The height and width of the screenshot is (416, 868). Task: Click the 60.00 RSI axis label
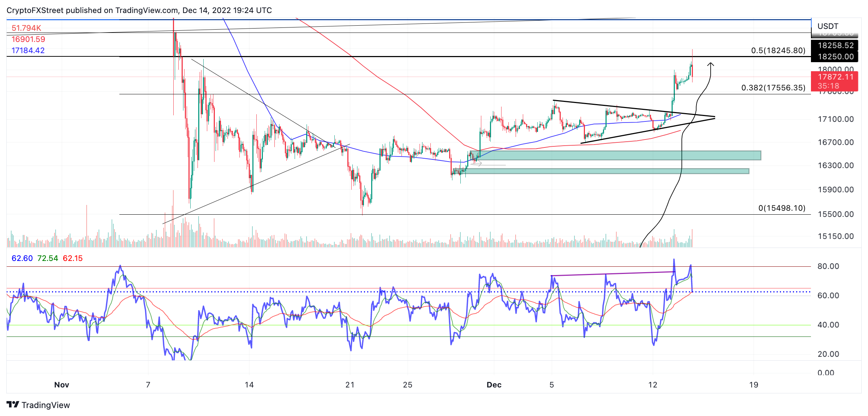(828, 295)
